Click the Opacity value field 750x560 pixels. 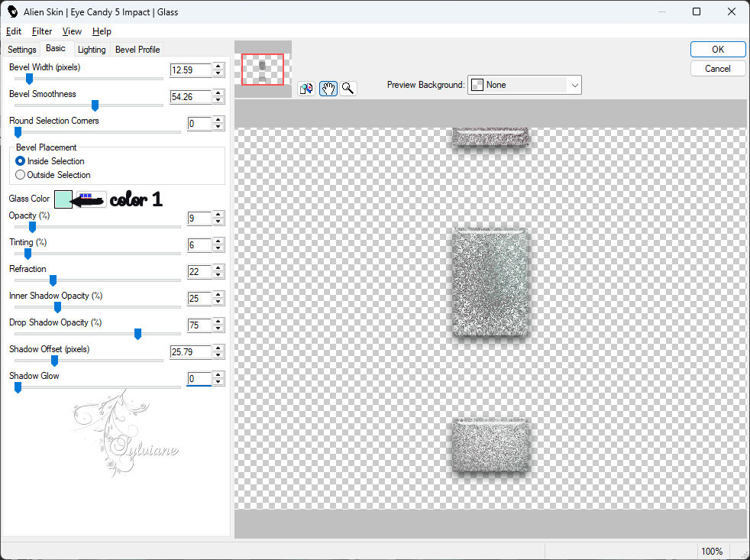tap(199, 218)
